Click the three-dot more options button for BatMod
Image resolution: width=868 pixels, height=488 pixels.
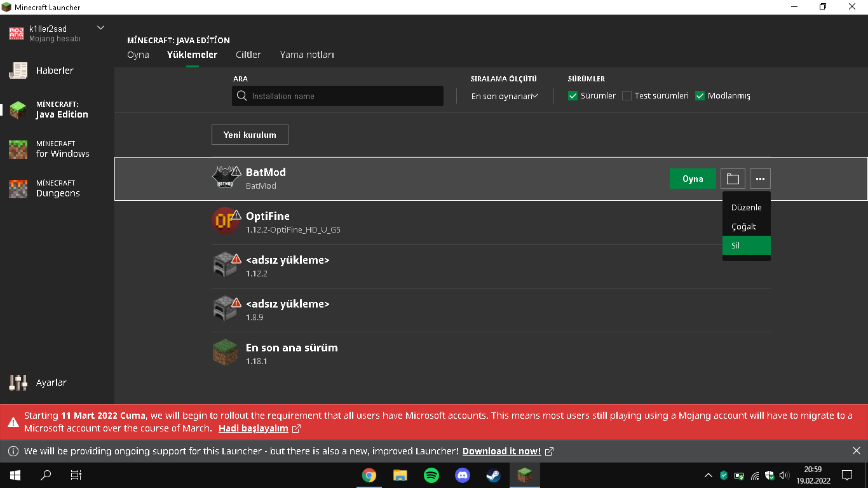[760, 179]
